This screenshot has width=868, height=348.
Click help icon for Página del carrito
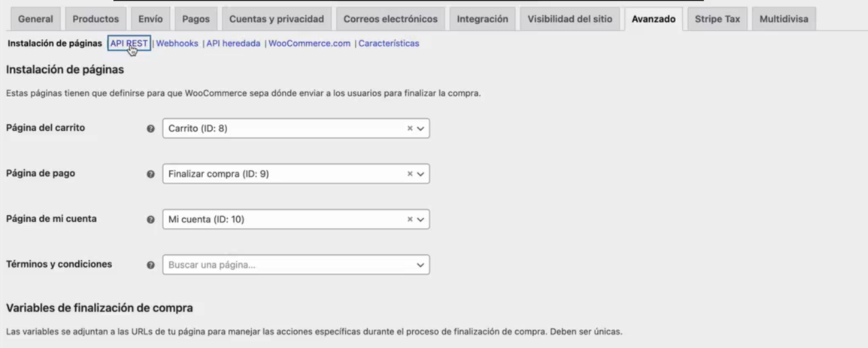[150, 129]
